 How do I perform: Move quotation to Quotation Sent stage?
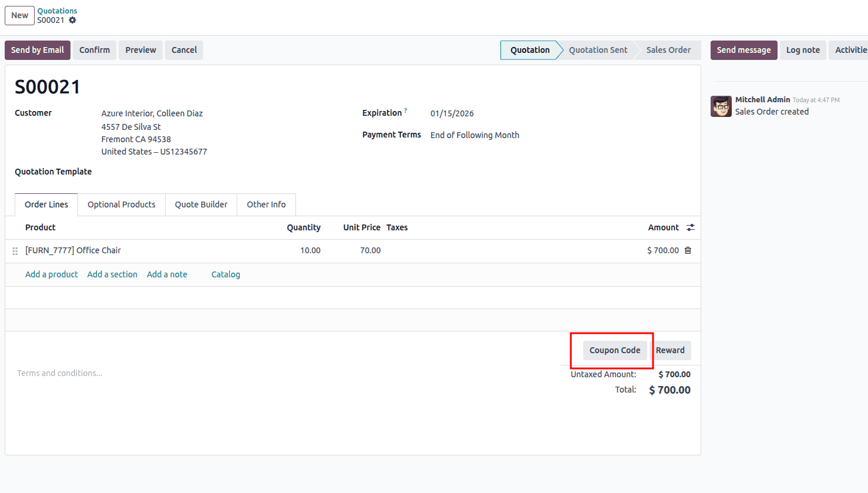pos(598,50)
